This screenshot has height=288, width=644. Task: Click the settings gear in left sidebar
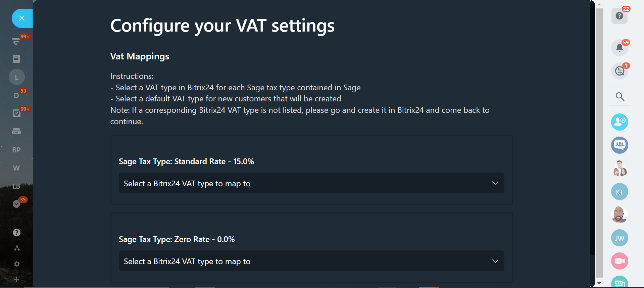pos(16,264)
